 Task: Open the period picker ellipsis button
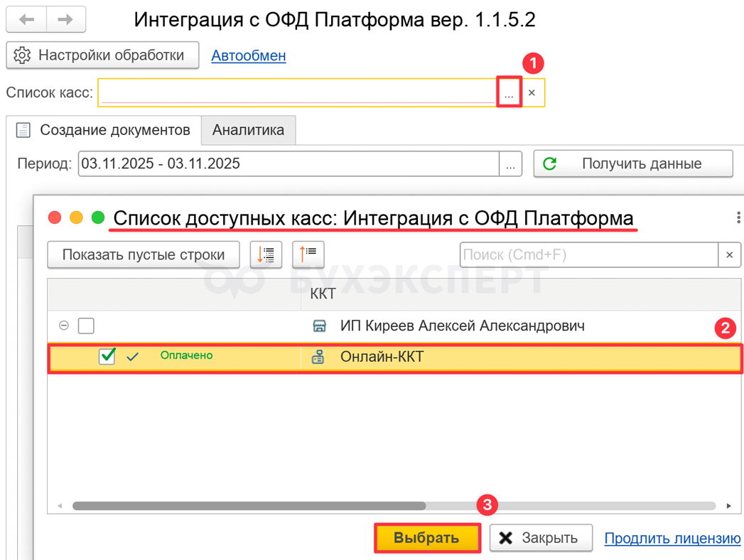pos(510,163)
